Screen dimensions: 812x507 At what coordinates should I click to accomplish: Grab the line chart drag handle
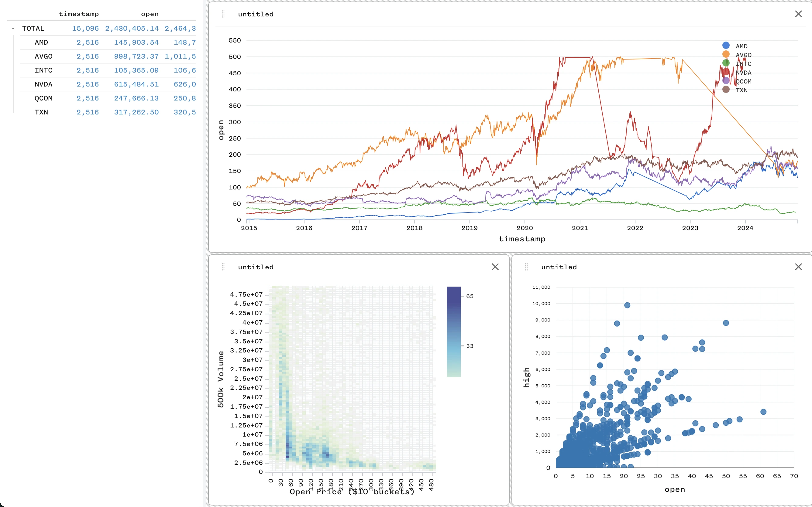223,14
